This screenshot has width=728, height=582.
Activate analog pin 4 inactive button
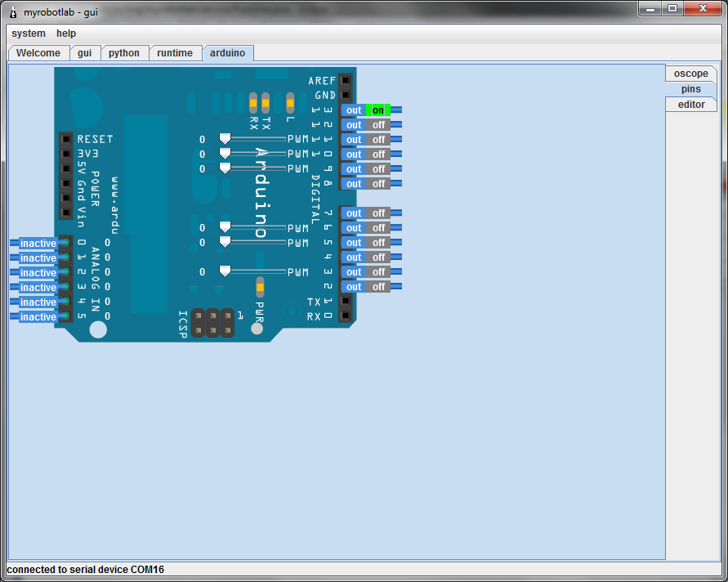coord(38,302)
